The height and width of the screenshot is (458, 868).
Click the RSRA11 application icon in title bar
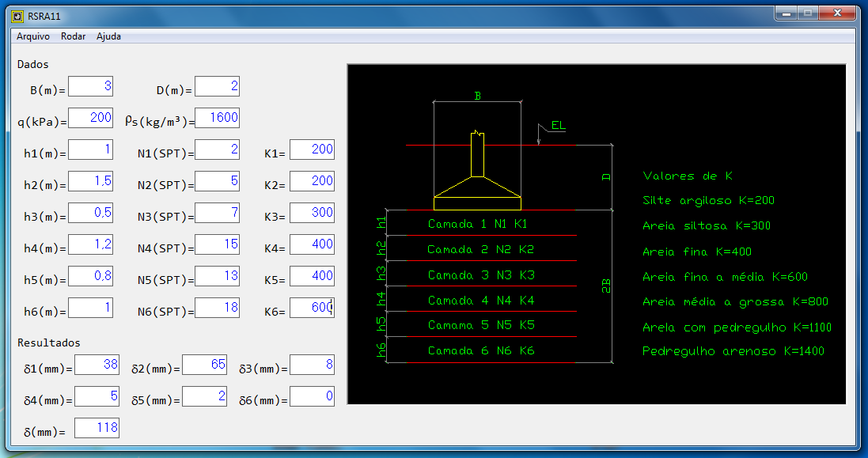click(x=17, y=16)
